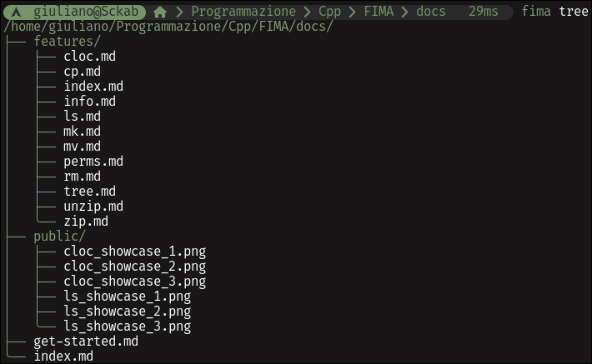Click zip.md at the end of features
The image size is (592, 364).
pos(86,222)
